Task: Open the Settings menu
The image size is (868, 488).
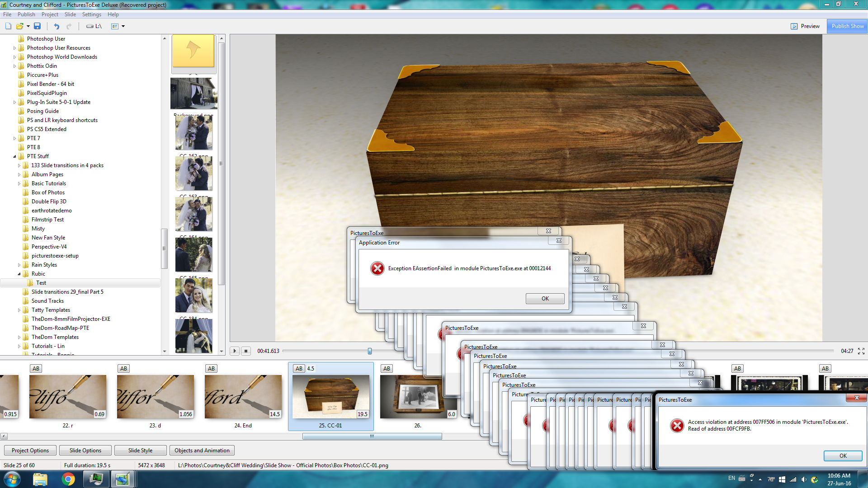Action: tap(92, 14)
